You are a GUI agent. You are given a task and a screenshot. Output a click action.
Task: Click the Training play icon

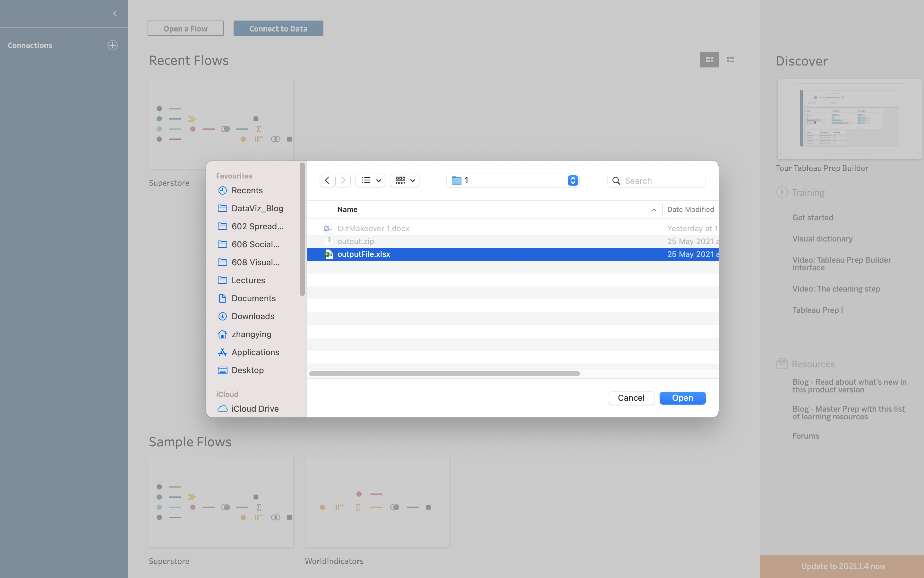[782, 192]
